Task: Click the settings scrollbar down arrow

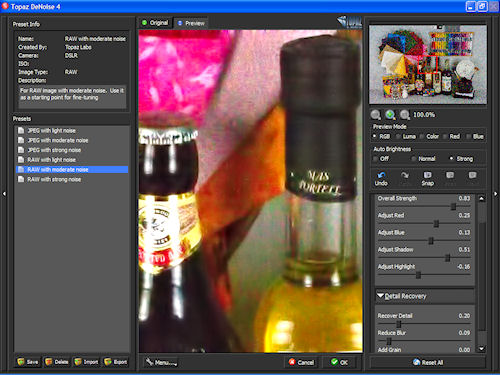Action: [x=481, y=349]
